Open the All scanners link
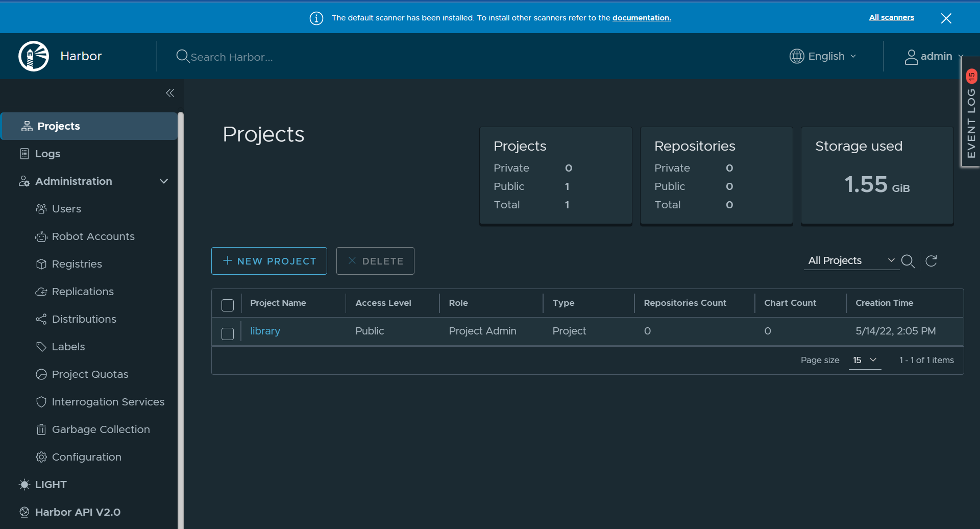Viewport: 980px width, 529px height. coord(892,17)
